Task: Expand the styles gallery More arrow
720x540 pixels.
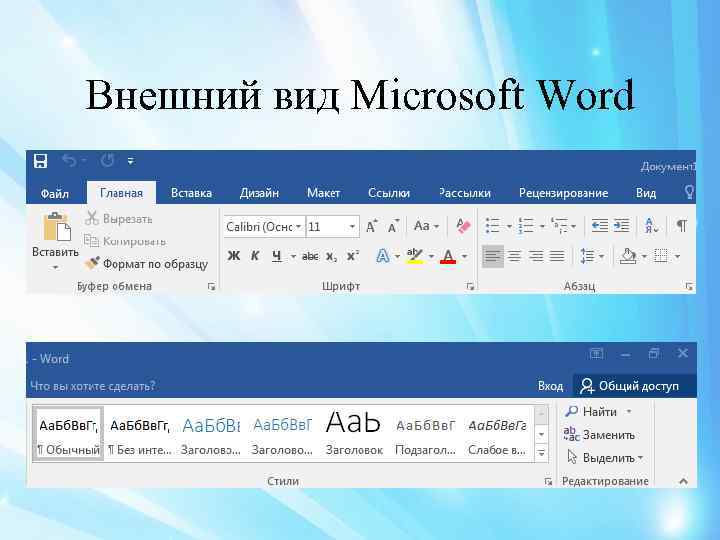Action: click(541, 453)
